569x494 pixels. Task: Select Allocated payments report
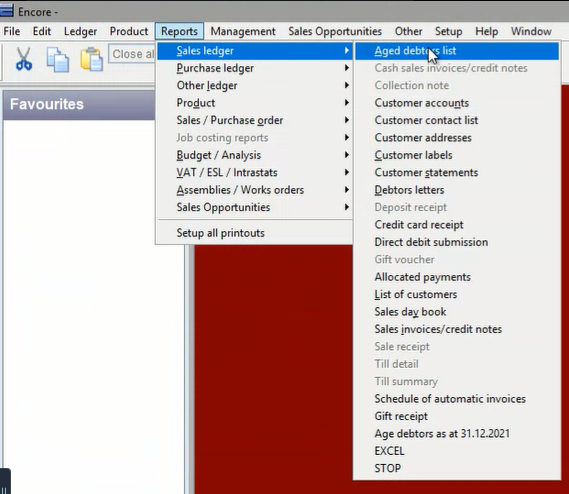pyautogui.click(x=457, y=277)
